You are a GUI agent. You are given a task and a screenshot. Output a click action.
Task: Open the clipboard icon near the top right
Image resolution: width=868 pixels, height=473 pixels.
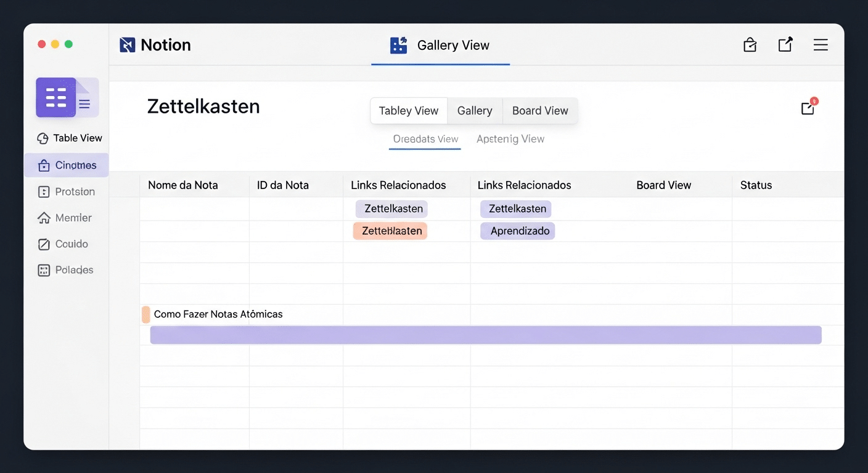tap(750, 44)
